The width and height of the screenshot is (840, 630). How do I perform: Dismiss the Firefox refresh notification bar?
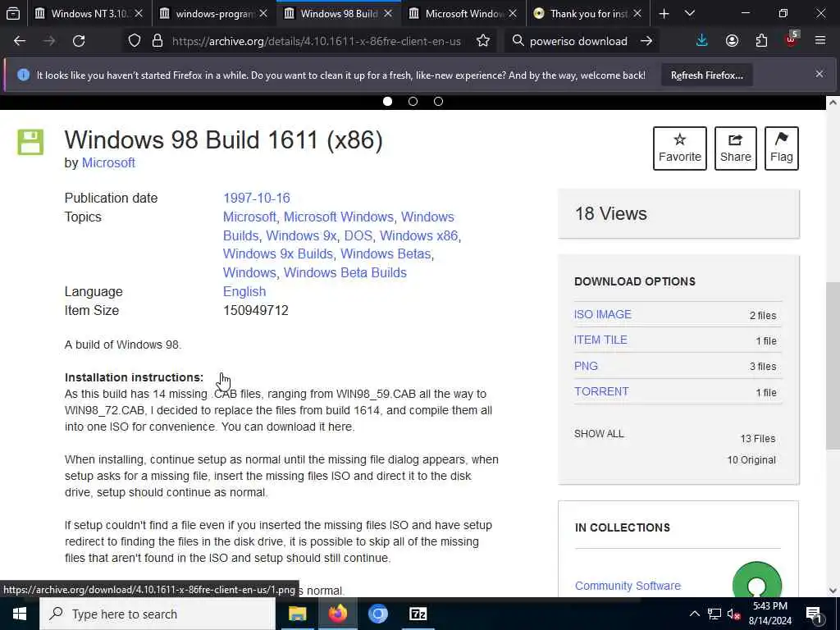coord(819,74)
